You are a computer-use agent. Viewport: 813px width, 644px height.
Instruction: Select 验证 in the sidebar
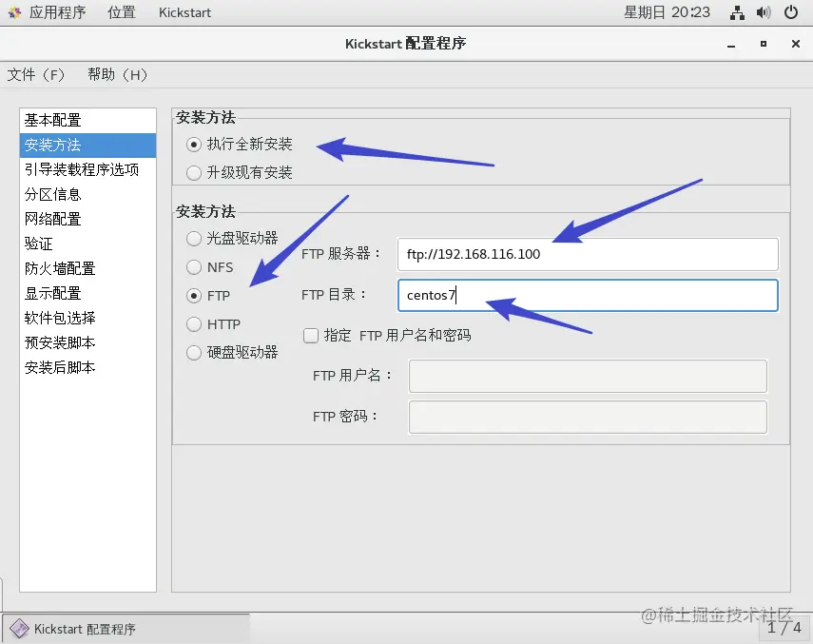point(87,244)
